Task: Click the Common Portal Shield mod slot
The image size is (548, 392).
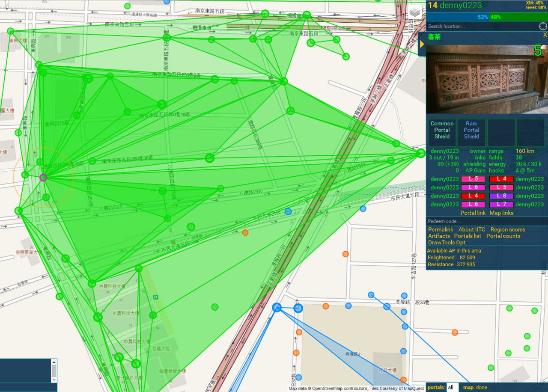Action: click(442, 130)
